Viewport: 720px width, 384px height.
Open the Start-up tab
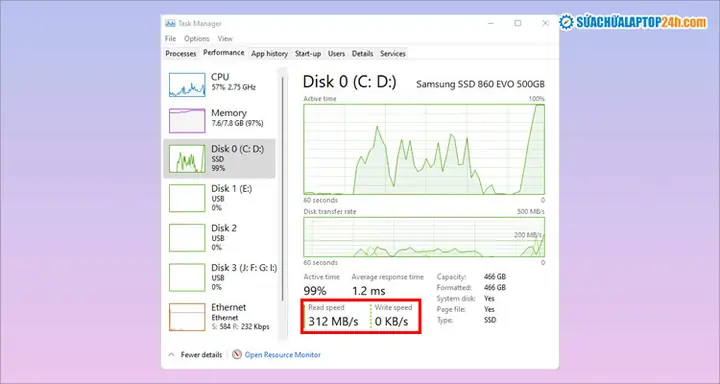(308, 54)
